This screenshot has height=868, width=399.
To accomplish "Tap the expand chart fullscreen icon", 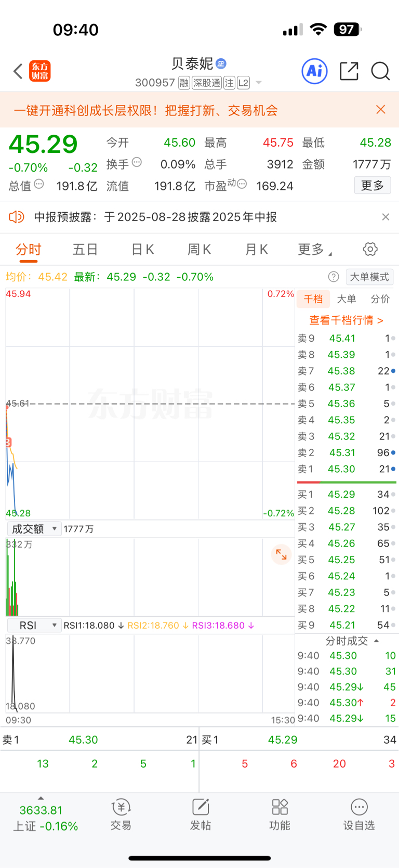I will click(281, 554).
